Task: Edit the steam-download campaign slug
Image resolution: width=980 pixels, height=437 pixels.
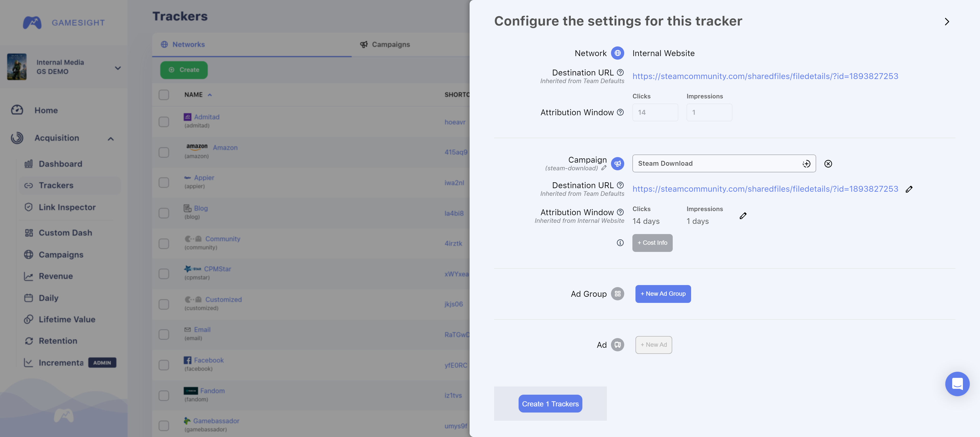Action: (604, 168)
